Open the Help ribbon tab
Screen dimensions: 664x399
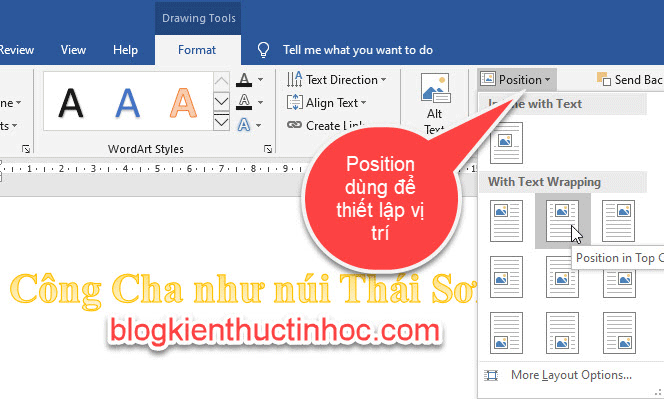[125, 50]
